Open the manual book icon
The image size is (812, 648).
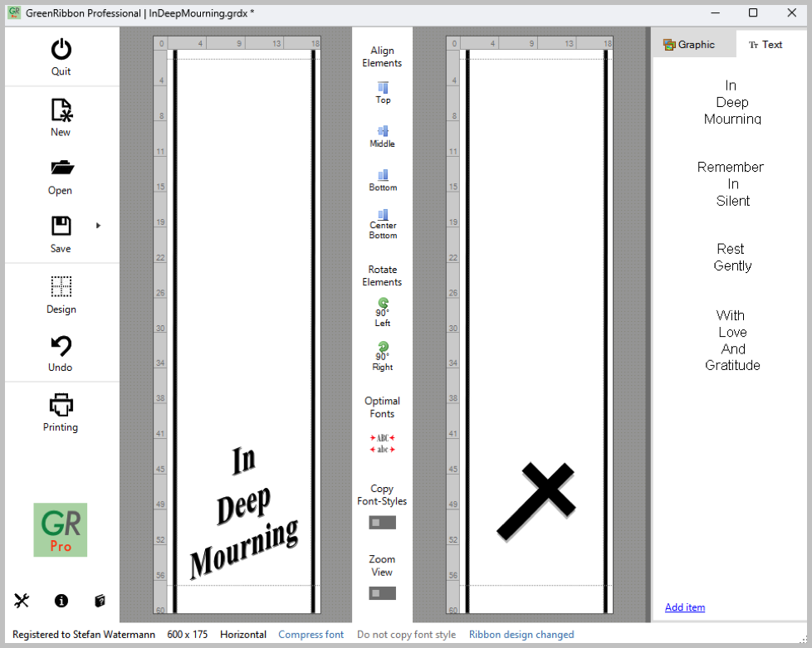(x=100, y=601)
